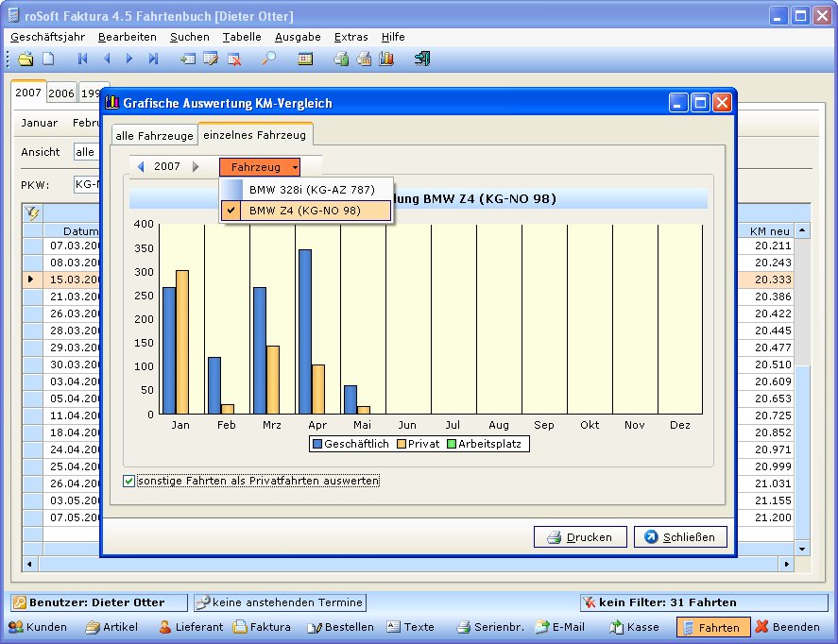The width and height of the screenshot is (838, 644).
Task: Open E-Mail from the bottom bar
Action: point(559,627)
